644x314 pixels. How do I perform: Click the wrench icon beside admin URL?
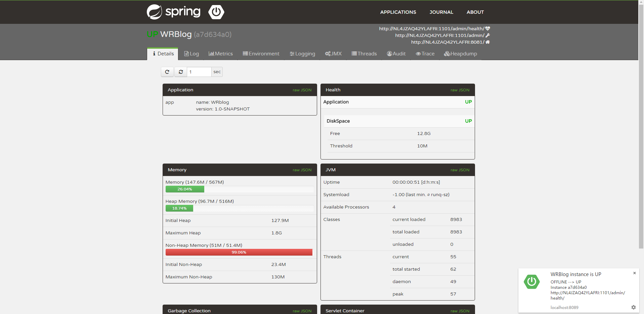click(487, 35)
